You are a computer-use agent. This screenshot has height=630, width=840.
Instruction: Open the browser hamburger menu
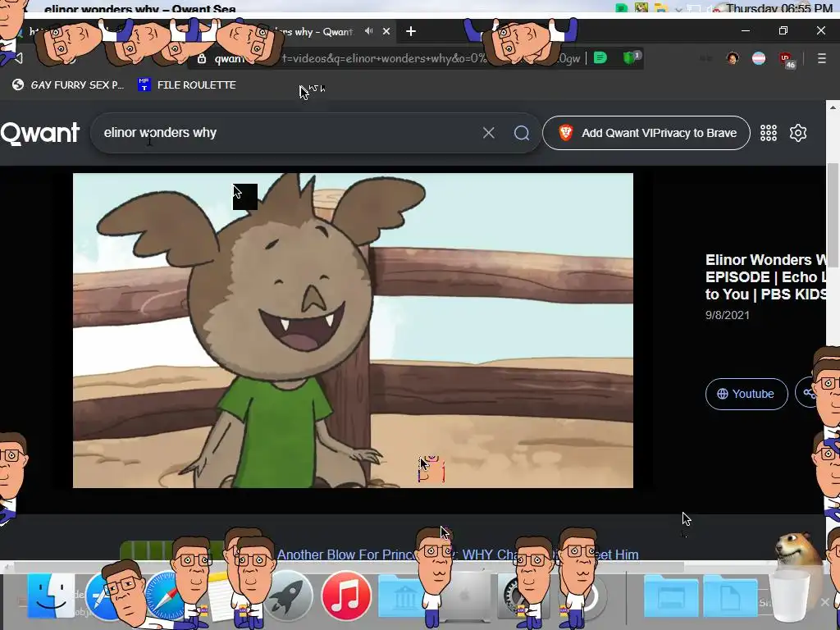click(822, 58)
